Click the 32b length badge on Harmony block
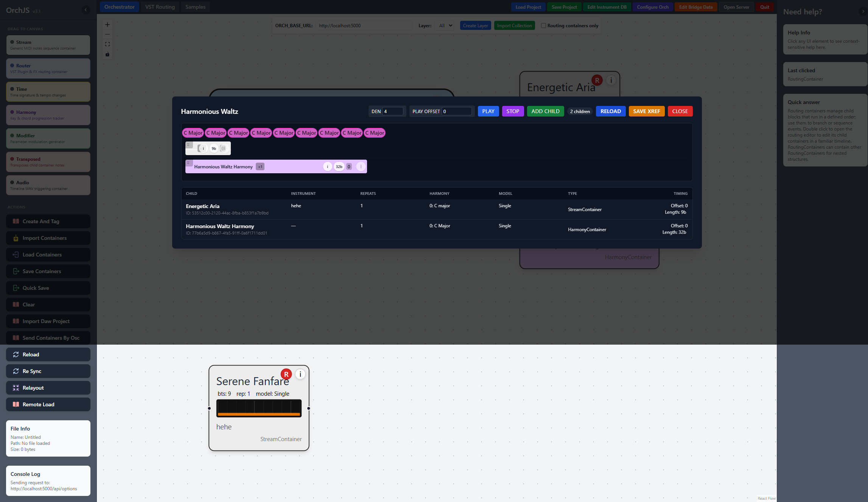This screenshot has width=868, height=502. (x=339, y=166)
